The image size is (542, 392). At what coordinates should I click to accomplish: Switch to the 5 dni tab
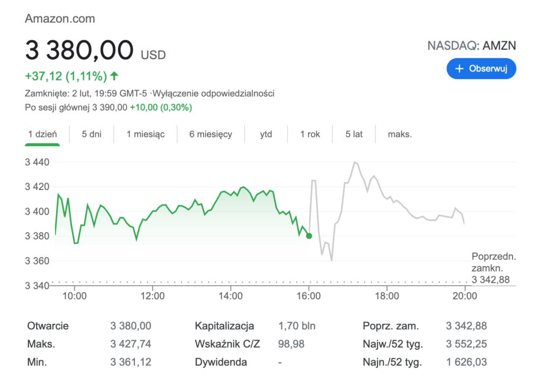[92, 134]
